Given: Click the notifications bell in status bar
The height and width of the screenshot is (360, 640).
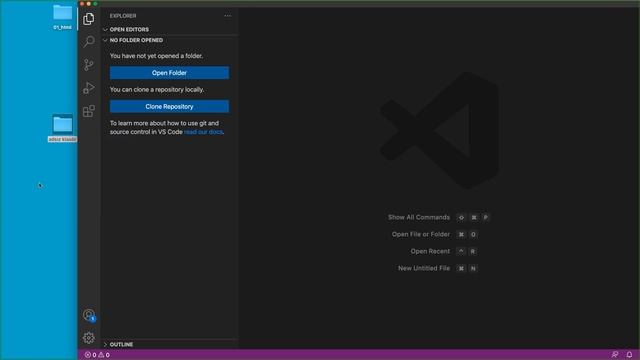Looking at the screenshot, I should click(x=629, y=355).
